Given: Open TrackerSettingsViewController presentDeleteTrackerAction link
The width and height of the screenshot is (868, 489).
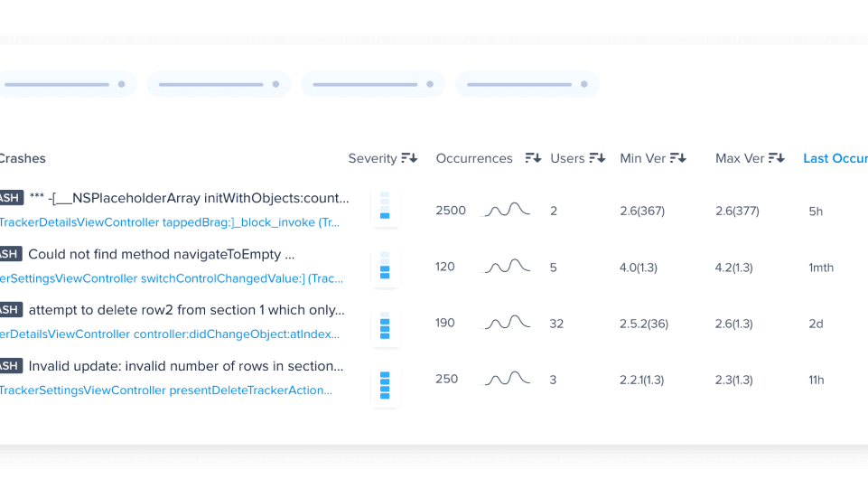Looking at the screenshot, I should pyautogui.click(x=166, y=390).
